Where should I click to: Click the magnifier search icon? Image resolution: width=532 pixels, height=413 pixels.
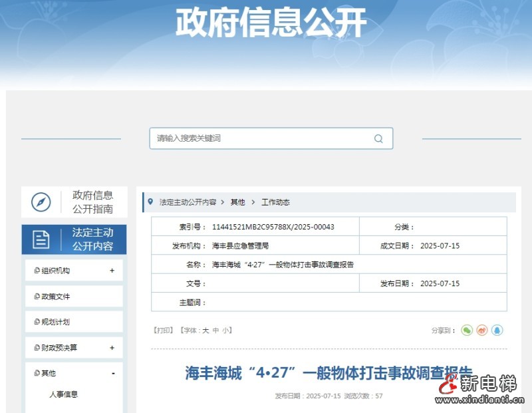pyautogui.click(x=378, y=138)
